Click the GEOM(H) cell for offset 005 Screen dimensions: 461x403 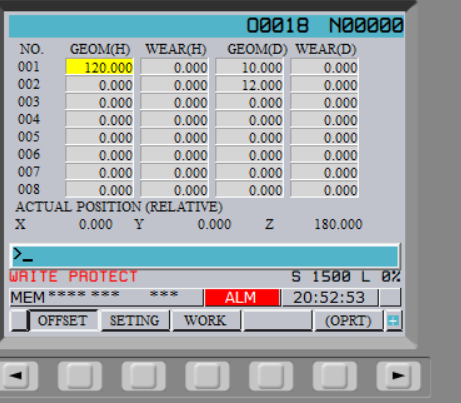(x=100, y=137)
